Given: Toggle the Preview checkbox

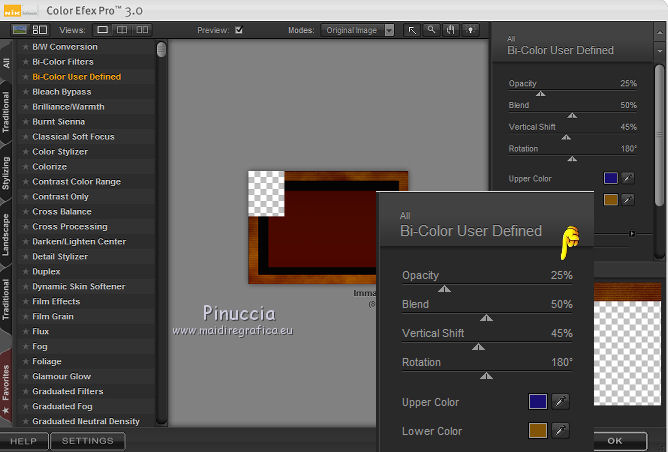Looking at the screenshot, I should pos(238,30).
